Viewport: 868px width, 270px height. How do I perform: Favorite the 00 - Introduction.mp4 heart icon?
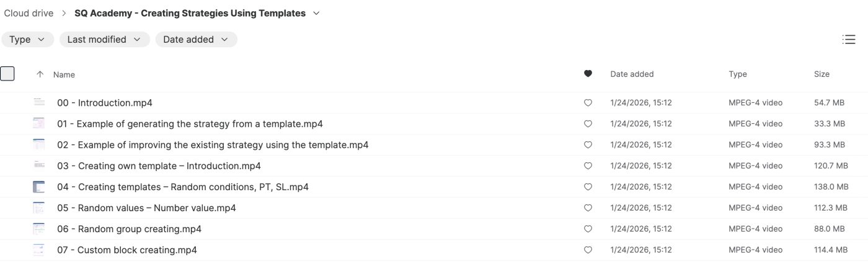tap(588, 103)
